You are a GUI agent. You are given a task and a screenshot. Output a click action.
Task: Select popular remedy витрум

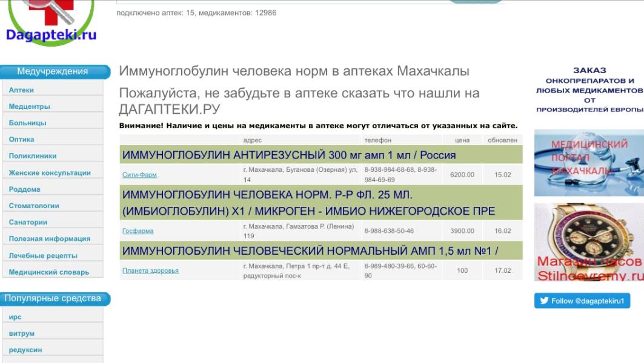coord(21,333)
